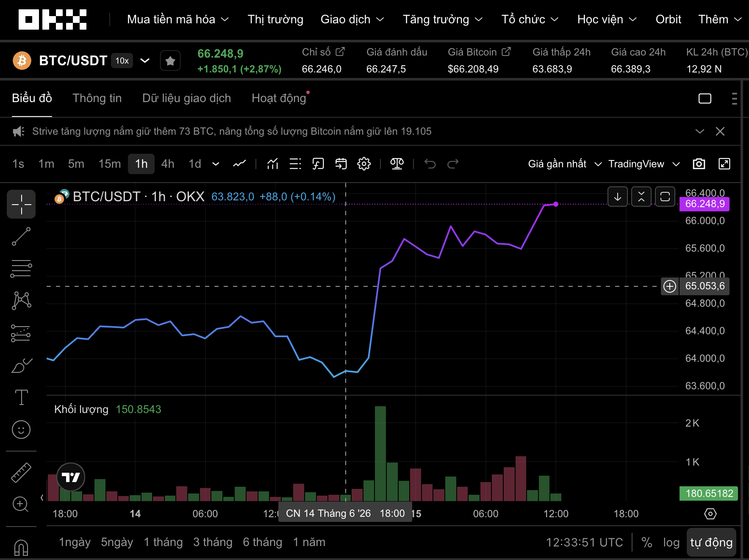Toggle log scale on price axis
Viewport: 749px width, 560px height.
(x=671, y=542)
